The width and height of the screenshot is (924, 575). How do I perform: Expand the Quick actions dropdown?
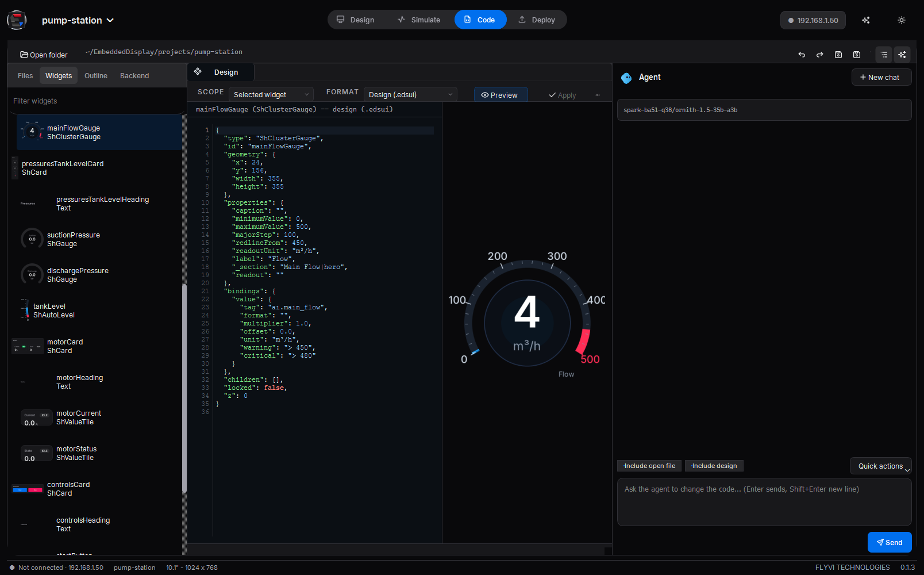[881, 466]
